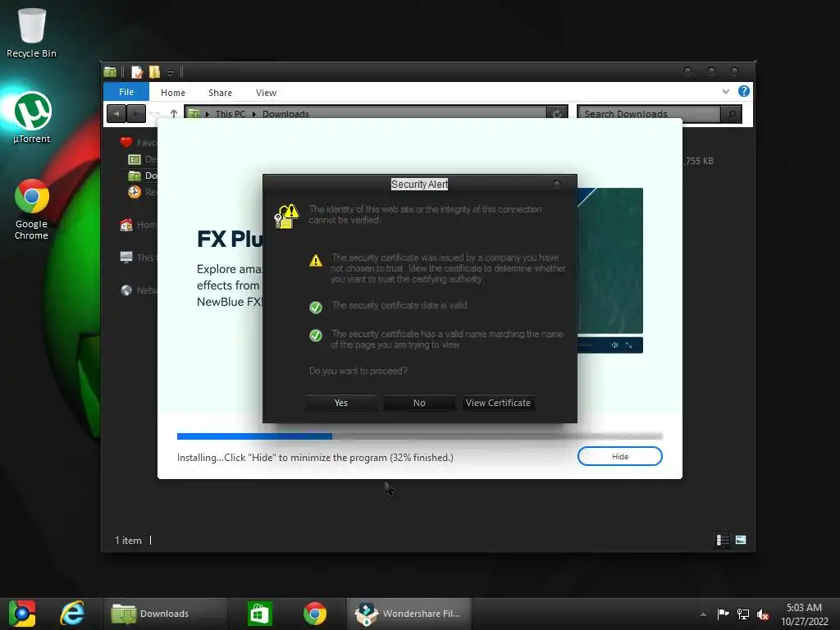Launch µTorrent from the desktop

pos(32,118)
